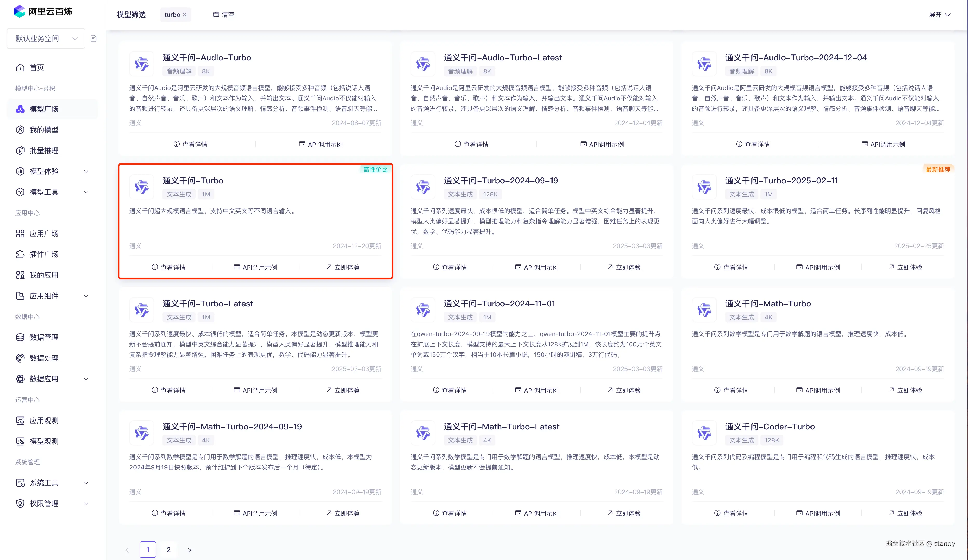Click next page arrow
Viewport: 968px width, 560px height.
189,550
